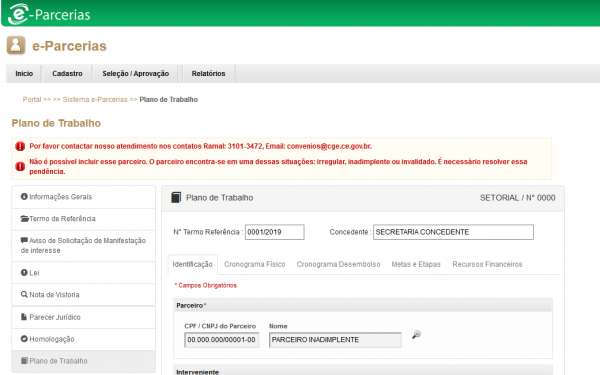Switch to the Identificação tab
Screen dimensions: 600x375
(x=192, y=264)
